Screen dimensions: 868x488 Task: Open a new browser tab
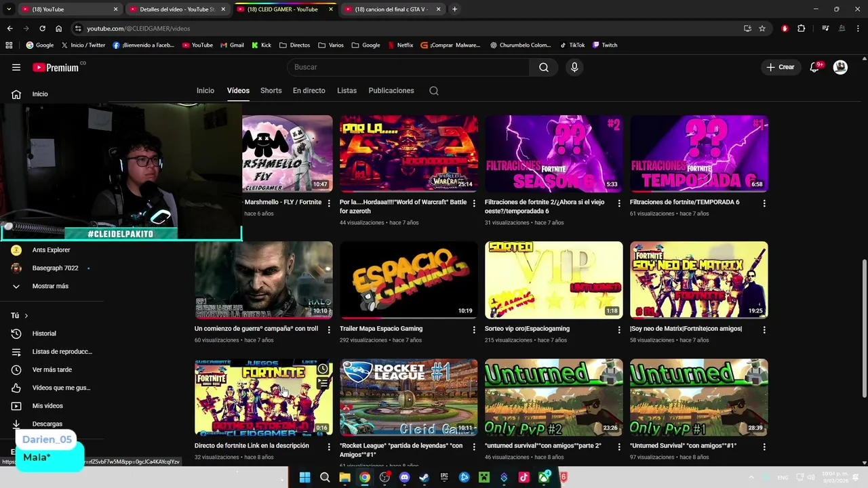[454, 9]
